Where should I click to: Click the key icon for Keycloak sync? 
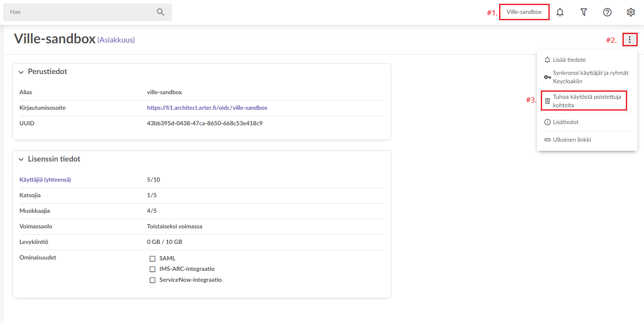[548, 77]
